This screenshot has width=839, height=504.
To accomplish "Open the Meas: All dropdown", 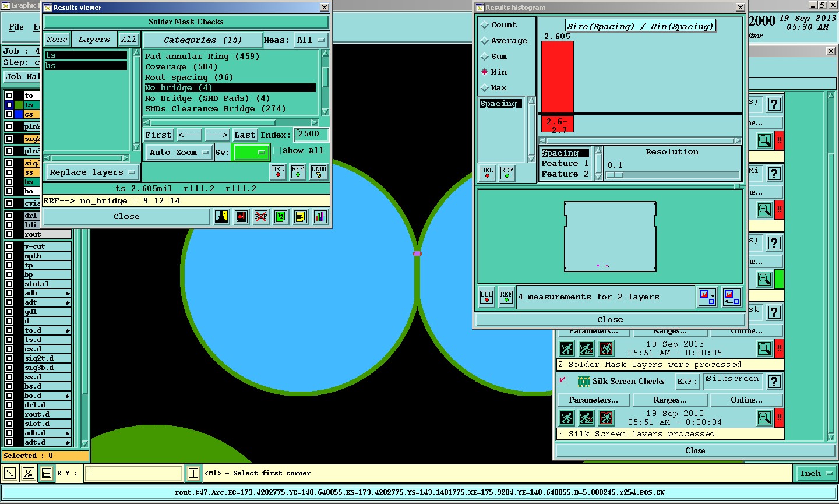I will tap(311, 40).
